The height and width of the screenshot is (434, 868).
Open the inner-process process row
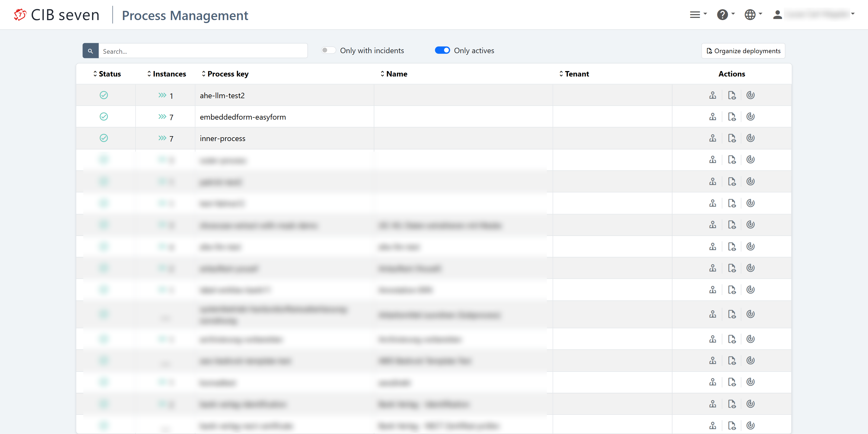pyautogui.click(x=222, y=139)
